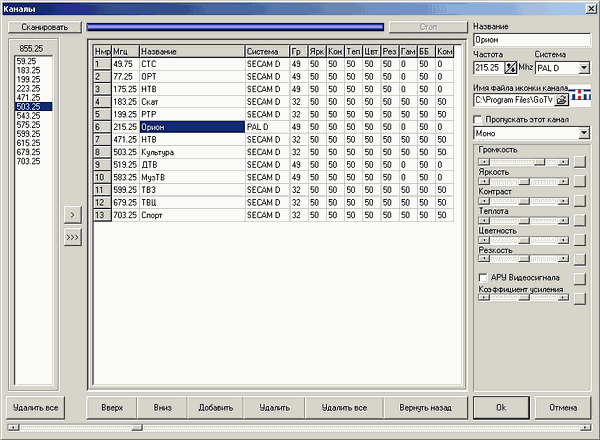The width and height of the screenshot is (600, 440).
Task: Browse for channel icon file
Action: coord(561,100)
